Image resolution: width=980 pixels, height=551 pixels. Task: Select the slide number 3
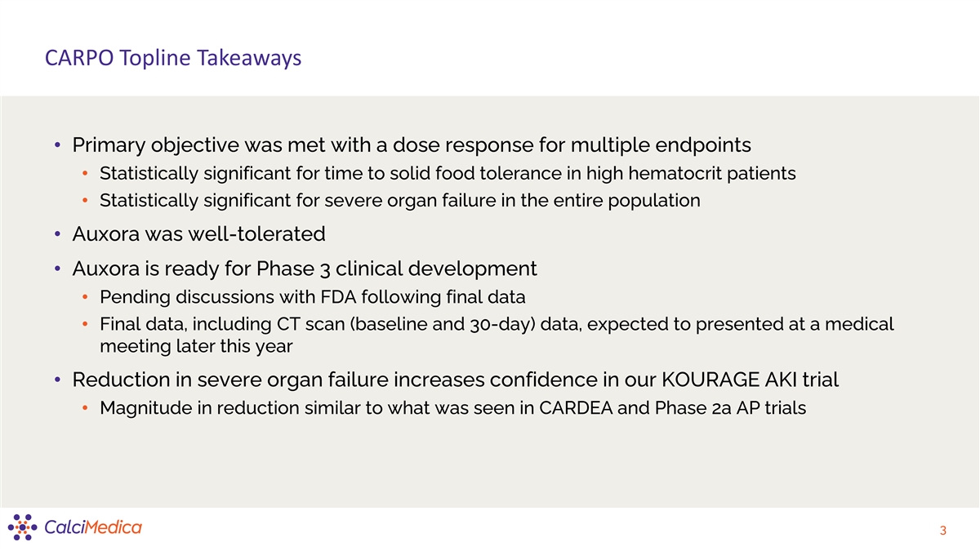pos(942,531)
